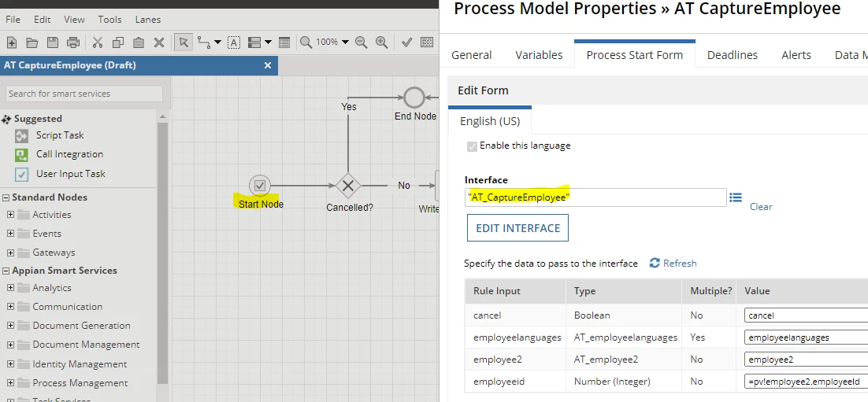This screenshot has width=868, height=402.
Task: Expand the Analytics folder
Action: [10, 288]
